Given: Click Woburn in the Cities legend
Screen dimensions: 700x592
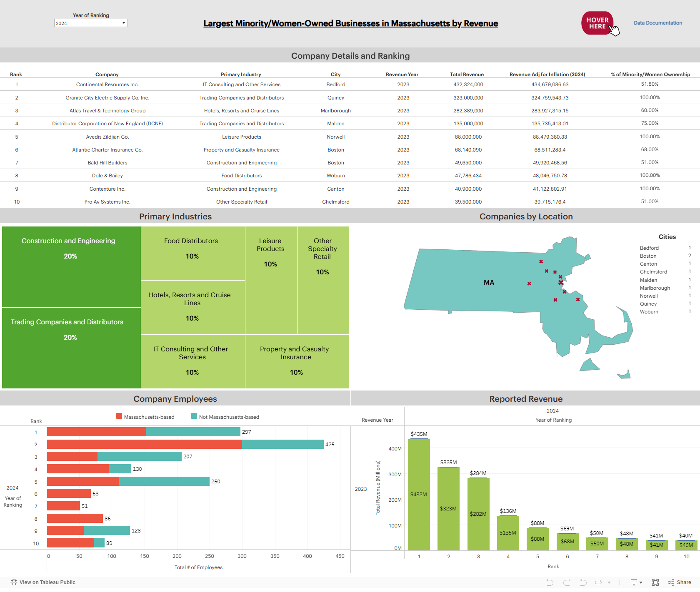Looking at the screenshot, I should point(649,312).
